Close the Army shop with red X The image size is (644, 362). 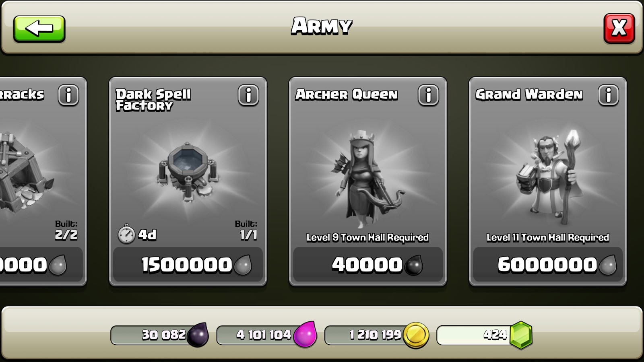(619, 28)
